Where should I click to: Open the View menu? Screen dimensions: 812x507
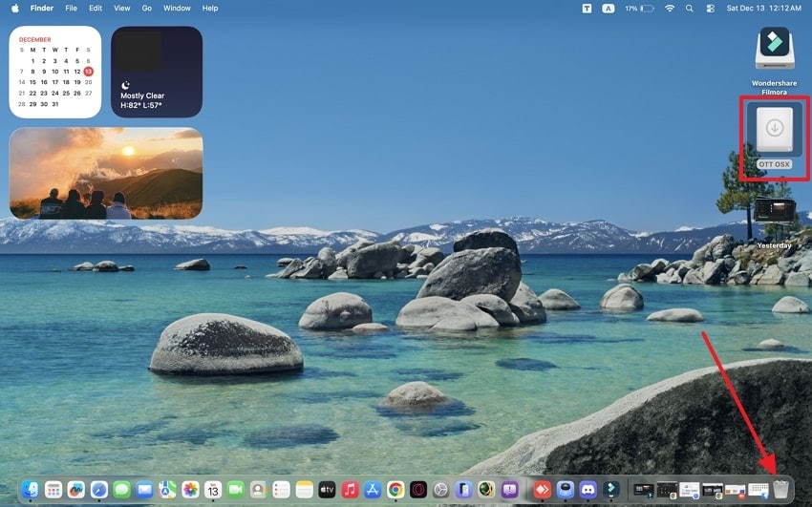click(121, 9)
